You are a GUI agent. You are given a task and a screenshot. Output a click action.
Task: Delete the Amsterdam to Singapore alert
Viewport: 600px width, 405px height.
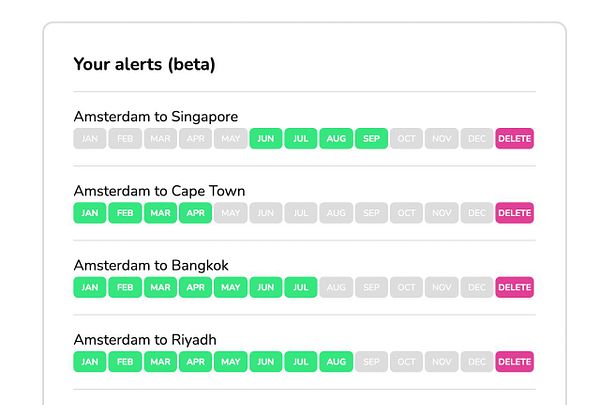[514, 139]
